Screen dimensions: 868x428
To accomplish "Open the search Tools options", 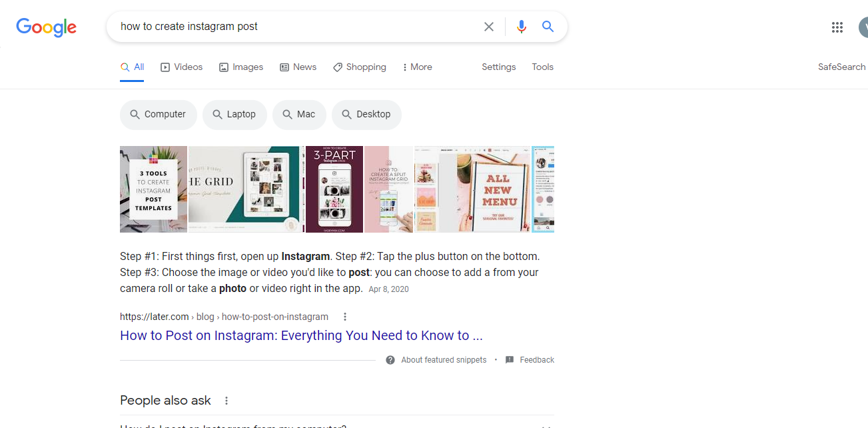I will pyautogui.click(x=543, y=67).
